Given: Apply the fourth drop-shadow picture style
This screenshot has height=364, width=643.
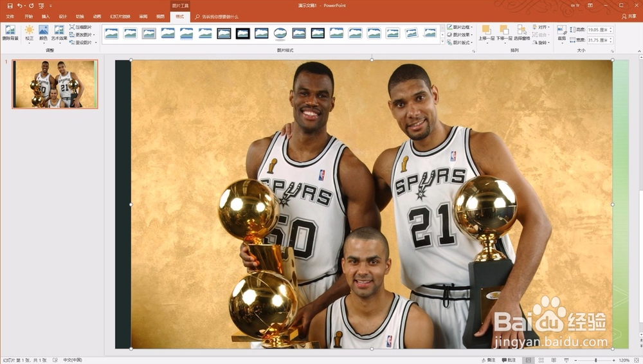Looking at the screenshot, I should coord(168,33).
